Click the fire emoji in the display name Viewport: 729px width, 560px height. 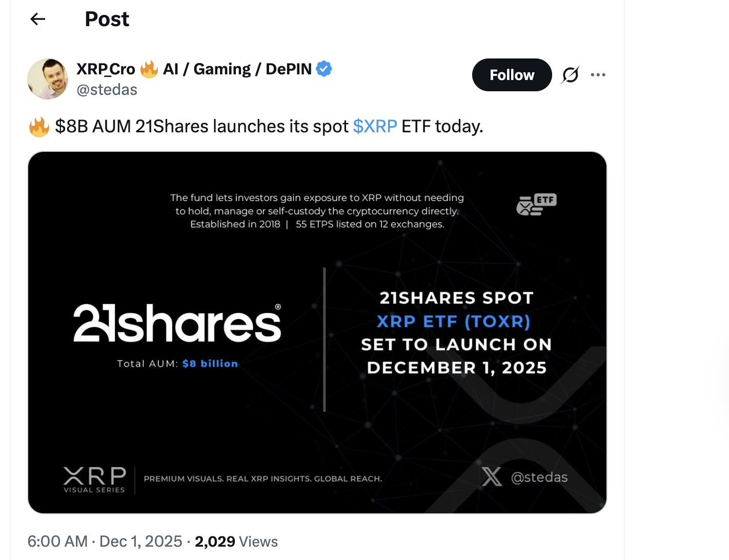coord(148,68)
